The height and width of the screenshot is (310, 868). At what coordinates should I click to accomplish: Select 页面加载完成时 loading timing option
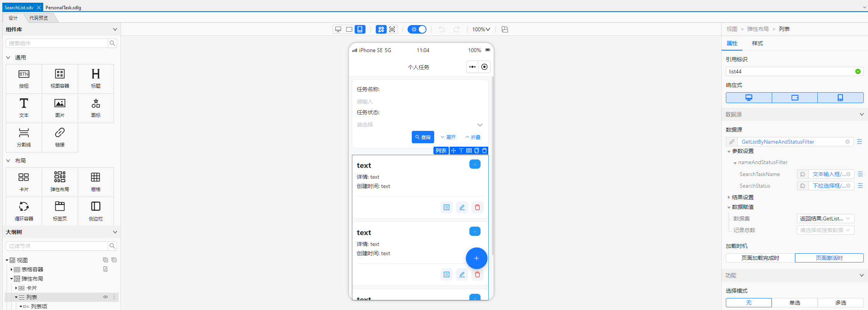click(760, 258)
